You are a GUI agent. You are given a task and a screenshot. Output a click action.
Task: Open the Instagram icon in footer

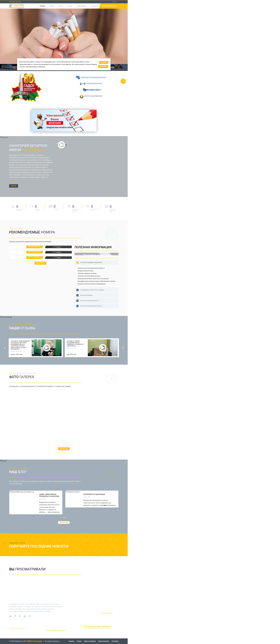[x=30, y=616]
